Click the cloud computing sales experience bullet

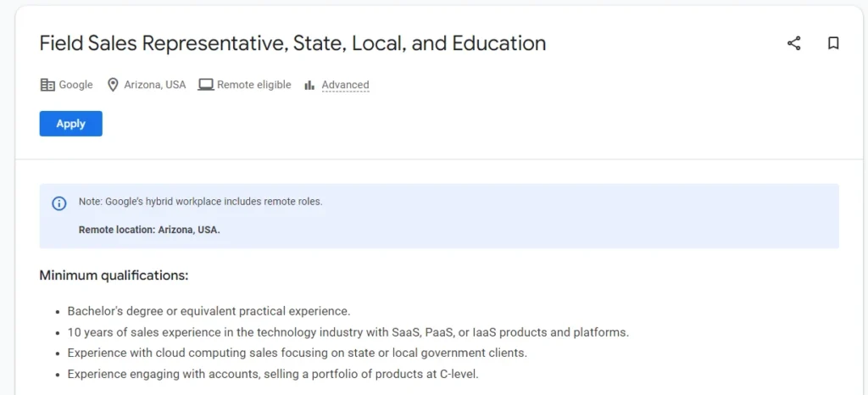pos(297,353)
